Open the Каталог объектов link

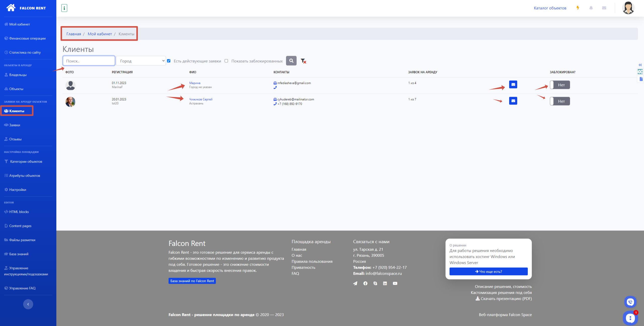(x=550, y=8)
